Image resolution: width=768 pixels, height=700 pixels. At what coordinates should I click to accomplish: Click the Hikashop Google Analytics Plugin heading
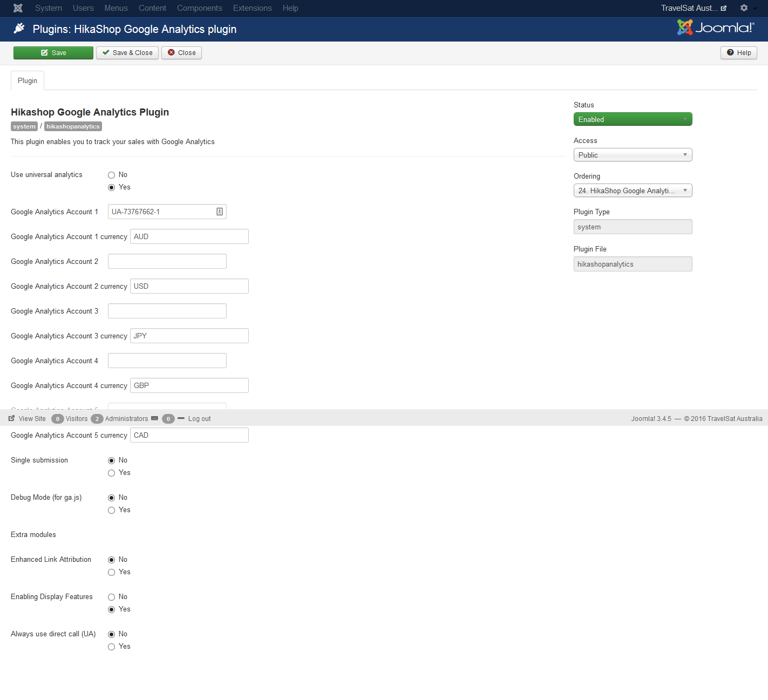(90, 112)
